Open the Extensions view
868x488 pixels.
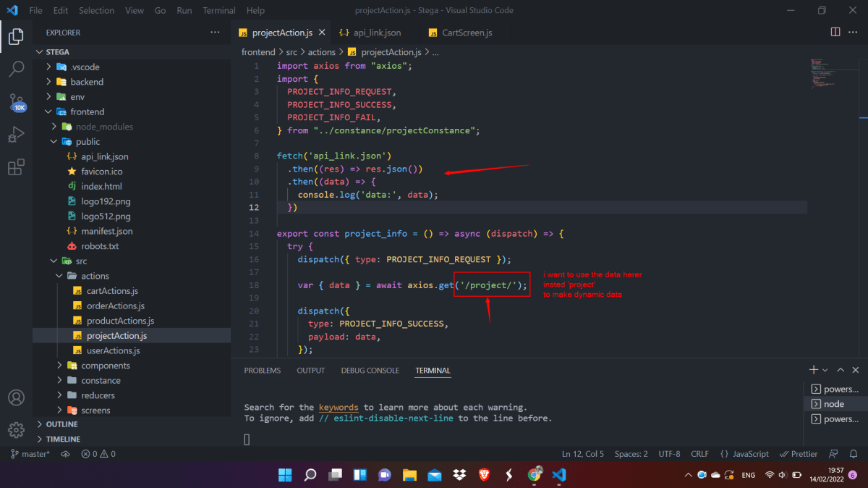16,168
